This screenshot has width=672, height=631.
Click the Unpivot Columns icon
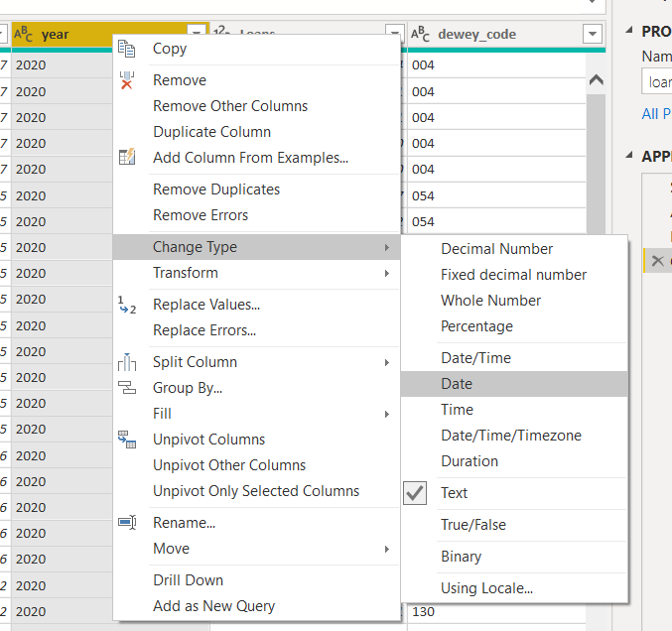[127, 440]
